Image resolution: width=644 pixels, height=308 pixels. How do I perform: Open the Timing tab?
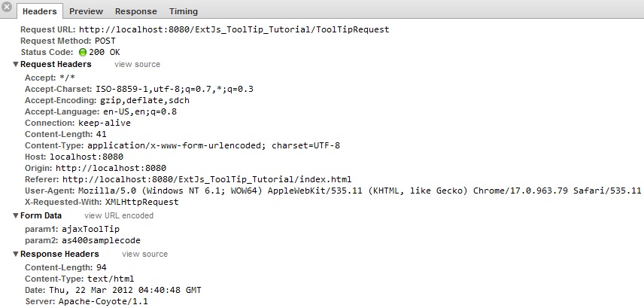(x=183, y=11)
